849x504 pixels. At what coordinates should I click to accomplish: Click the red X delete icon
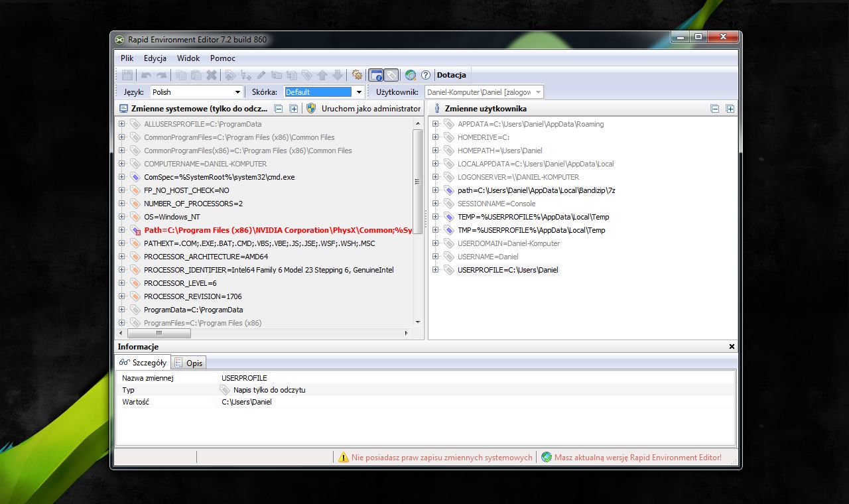tap(211, 75)
